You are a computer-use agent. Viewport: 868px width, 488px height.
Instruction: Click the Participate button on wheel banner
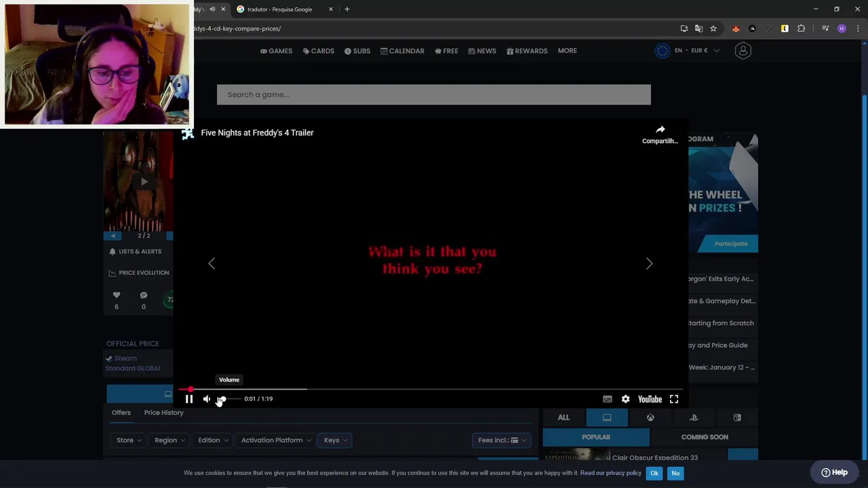pyautogui.click(x=731, y=244)
